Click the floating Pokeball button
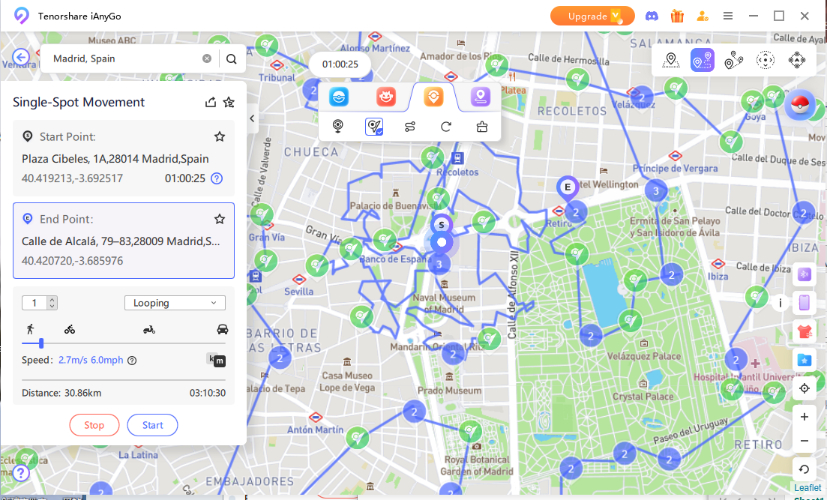The image size is (827, 500). (800, 104)
